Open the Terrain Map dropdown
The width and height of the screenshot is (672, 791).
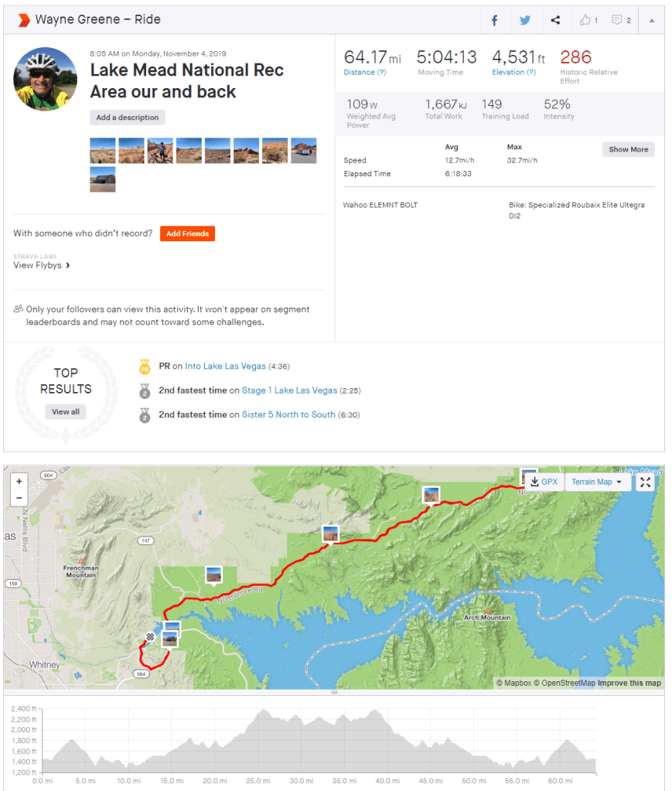pos(597,482)
